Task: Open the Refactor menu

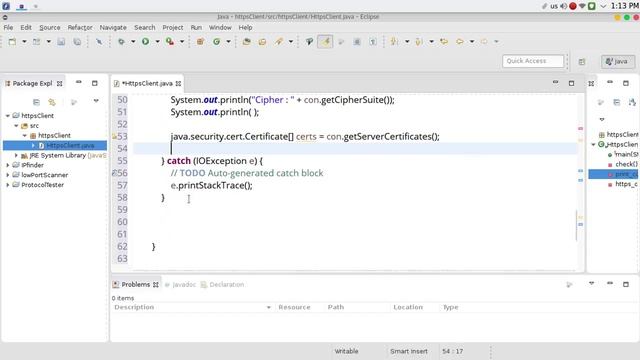Action: [x=80, y=28]
